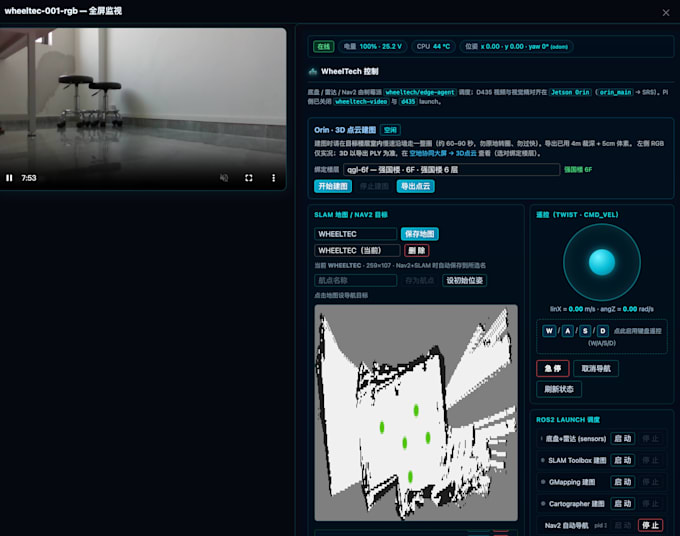The width and height of the screenshot is (680, 536).
Task: Open the WHEELTEC (当前) map selector
Action: [x=357, y=251]
